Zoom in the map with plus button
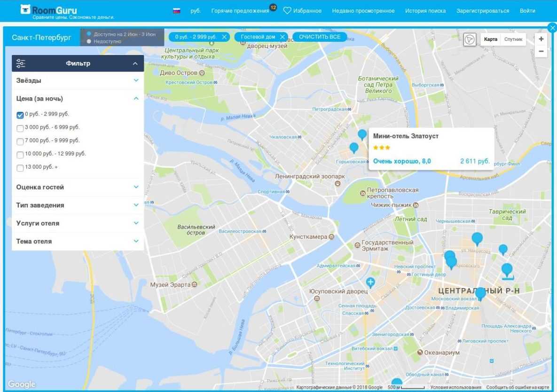 [x=541, y=39]
